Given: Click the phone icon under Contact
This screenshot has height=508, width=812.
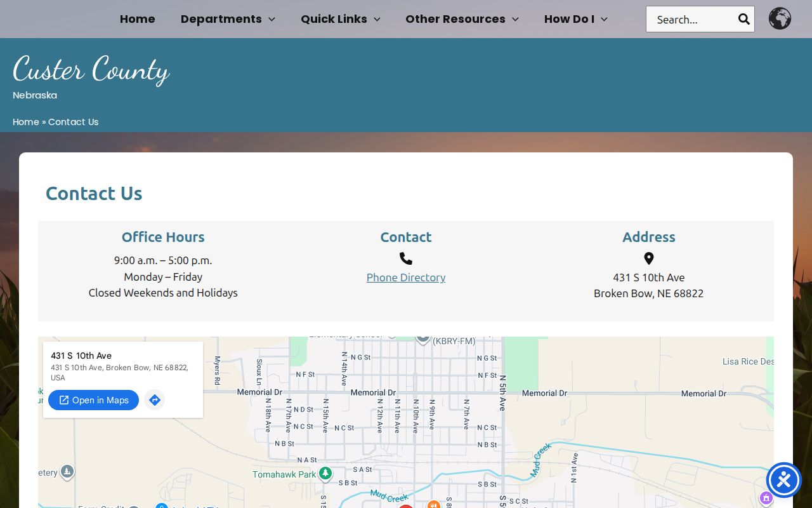Looking at the screenshot, I should click(x=406, y=258).
